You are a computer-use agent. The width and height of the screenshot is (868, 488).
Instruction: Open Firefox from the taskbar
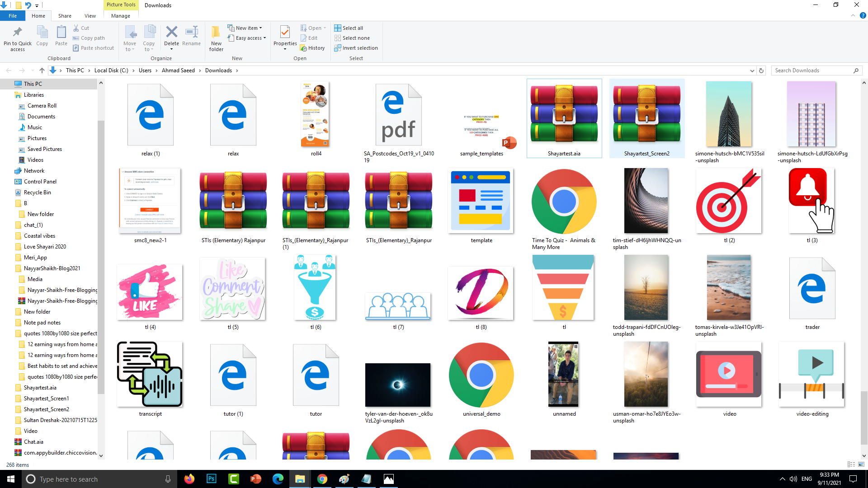coord(189,479)
